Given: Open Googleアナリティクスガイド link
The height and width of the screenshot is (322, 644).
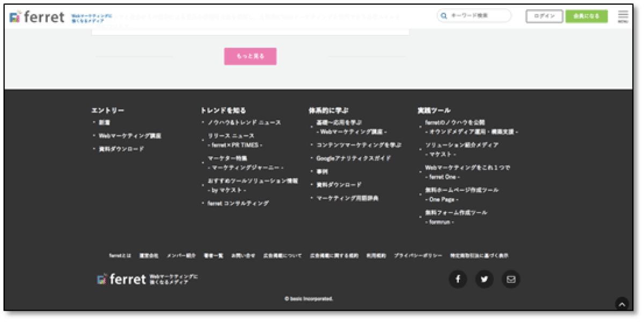Looking at the screenshot, I should (353, 158).
